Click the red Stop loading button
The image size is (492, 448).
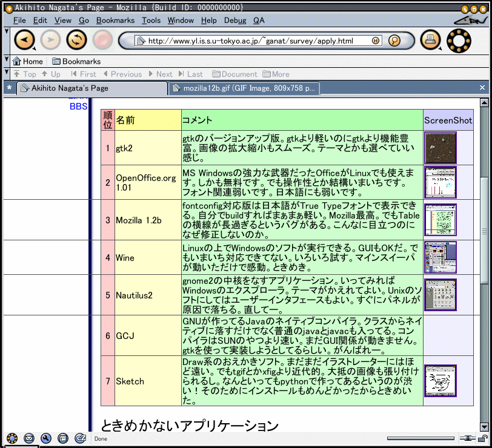(x=102, y=40)
